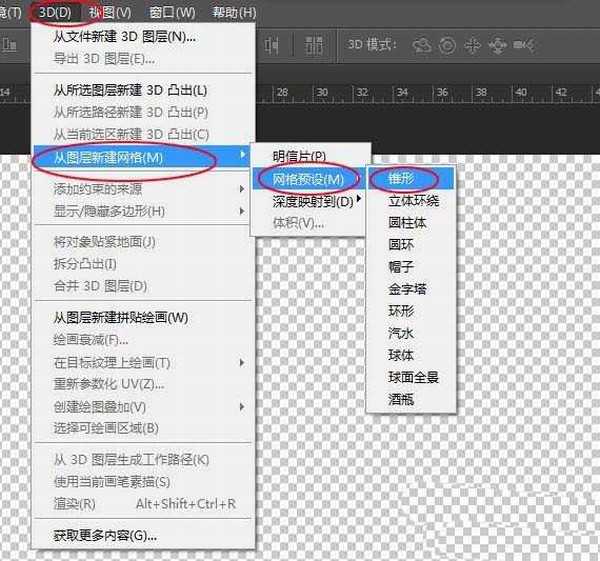
Task: Select the 3D slide mode icon
Action: 494,46
